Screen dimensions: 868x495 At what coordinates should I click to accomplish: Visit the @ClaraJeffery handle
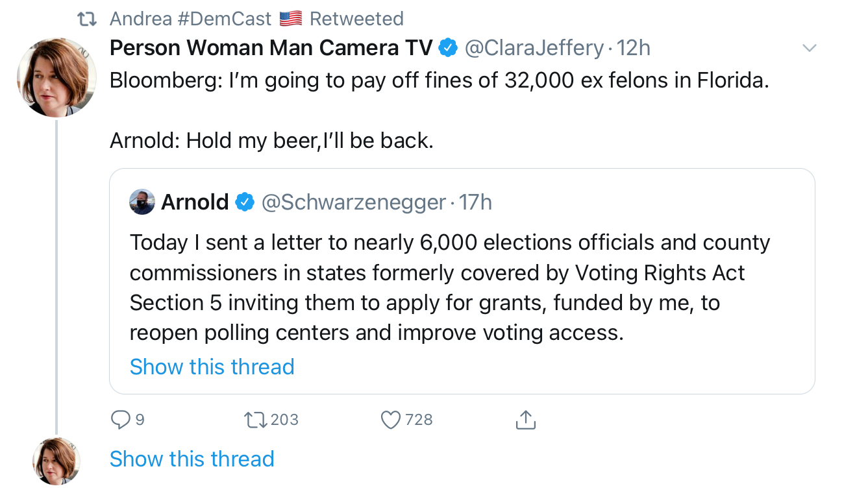click(x=535, y=48)
